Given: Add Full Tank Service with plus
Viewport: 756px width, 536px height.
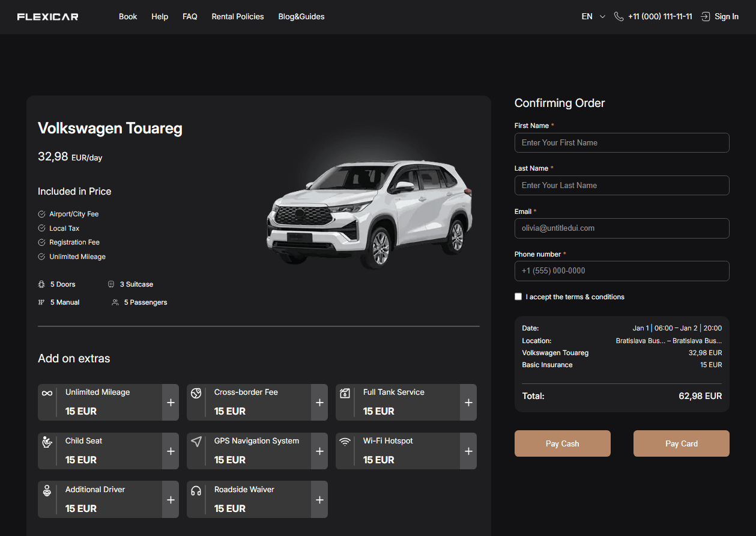Looking at the screenshot, I should [x=468, y=403].
